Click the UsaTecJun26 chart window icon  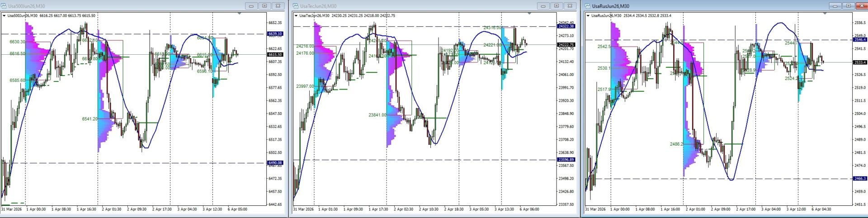(x=296, y=6)
